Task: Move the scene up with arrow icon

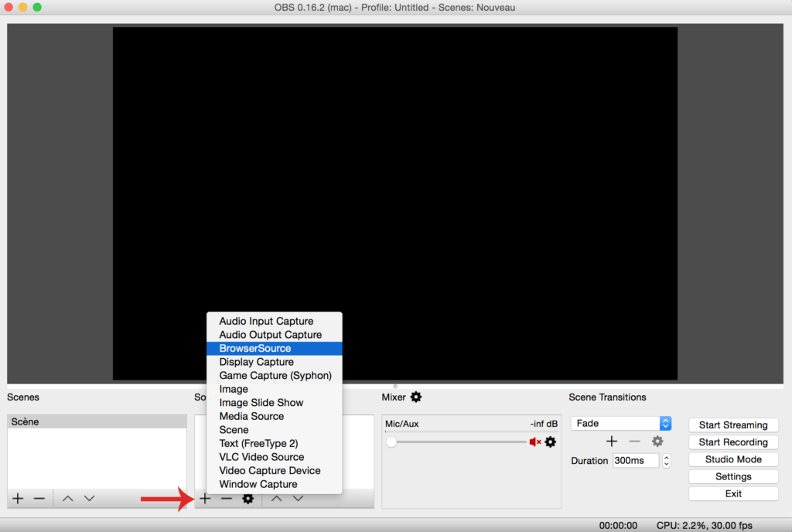Action: click(x=68, y=499)
